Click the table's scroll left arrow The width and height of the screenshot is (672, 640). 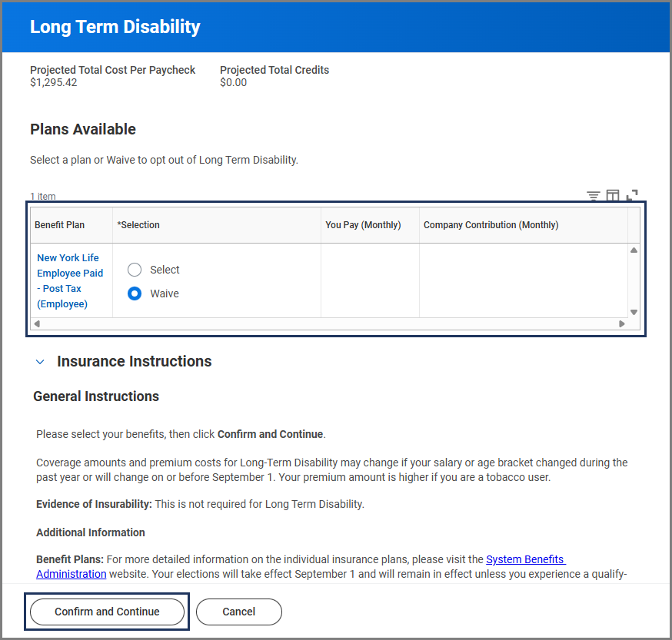click(x=37, y=323)
